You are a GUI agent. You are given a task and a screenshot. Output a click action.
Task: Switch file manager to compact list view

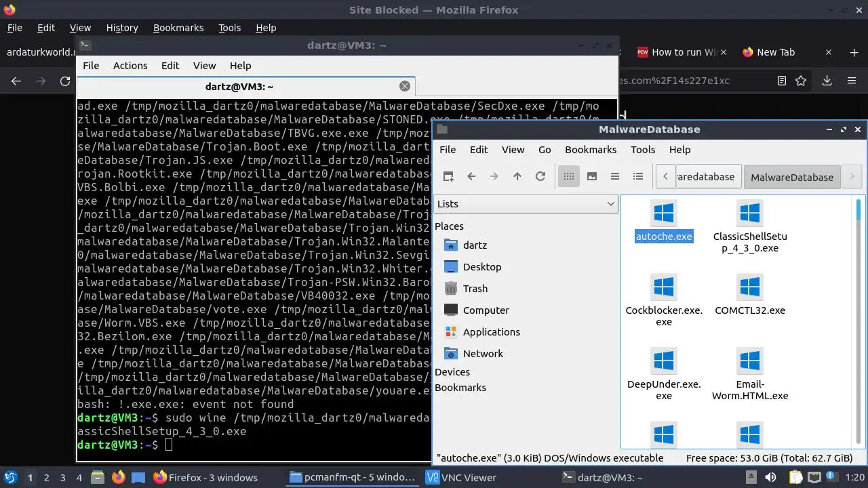pos(615,176)
